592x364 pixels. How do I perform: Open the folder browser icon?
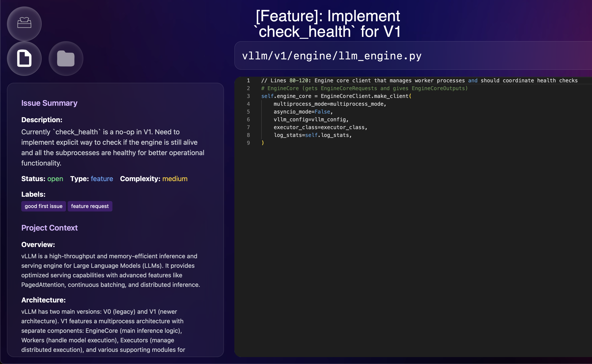66,58
